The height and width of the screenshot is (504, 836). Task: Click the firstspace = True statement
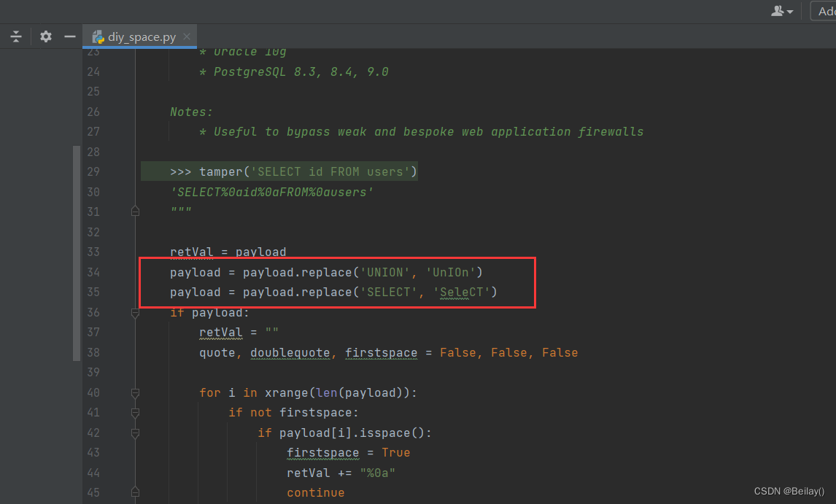349,453
